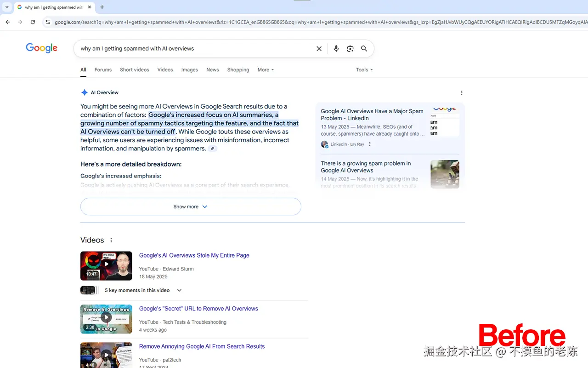Play the Edward Sturm video thumbnail
The width and height of the screenshot is (588, 368).
pyautogui.click(x=106, y=266)
